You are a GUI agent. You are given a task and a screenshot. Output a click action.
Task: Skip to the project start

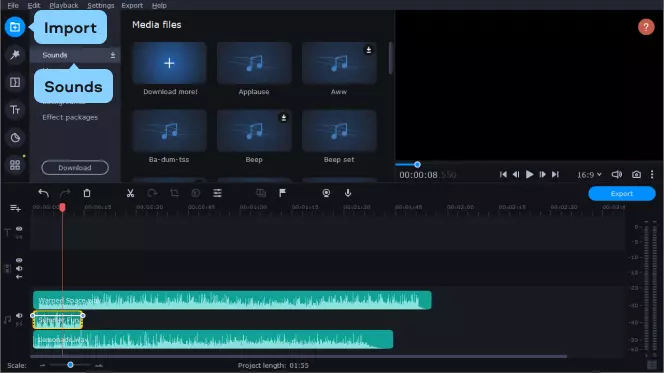tap(503, 174)
